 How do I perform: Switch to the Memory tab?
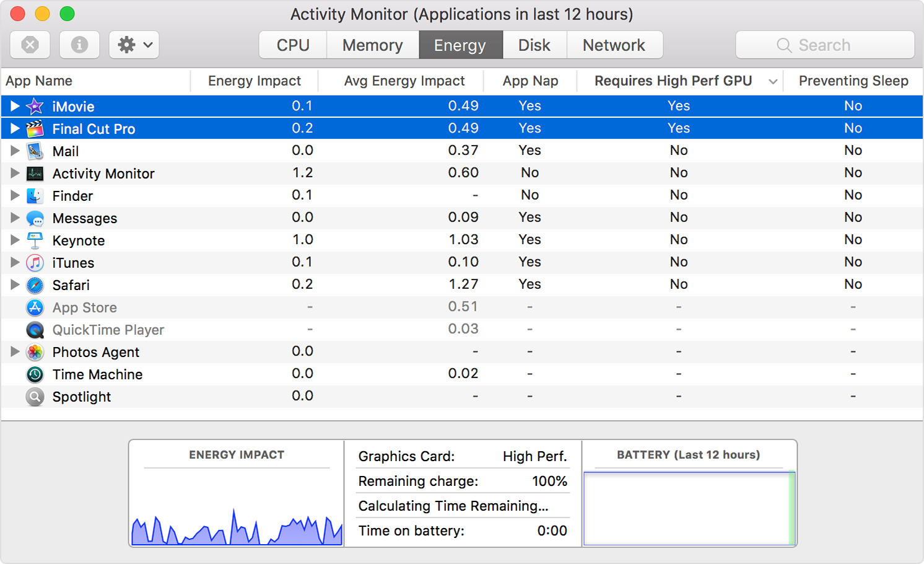click(372, 44)
